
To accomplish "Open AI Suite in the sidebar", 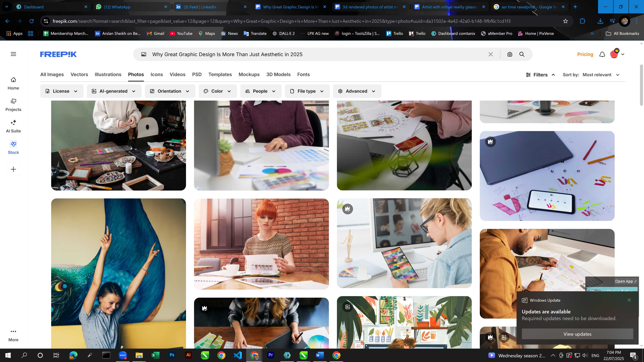I will click(x=13, y=126).
